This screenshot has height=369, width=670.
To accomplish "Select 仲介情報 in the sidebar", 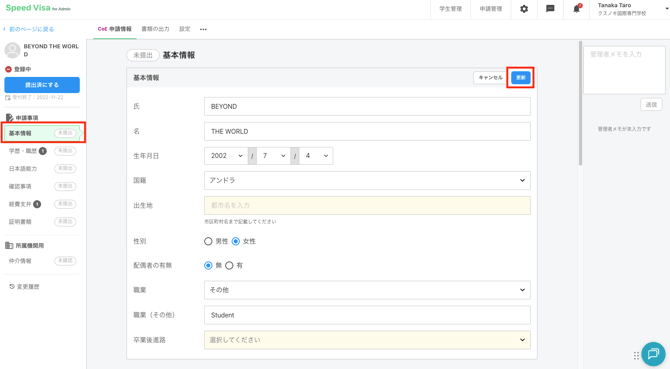I will (x=42, y=261).
